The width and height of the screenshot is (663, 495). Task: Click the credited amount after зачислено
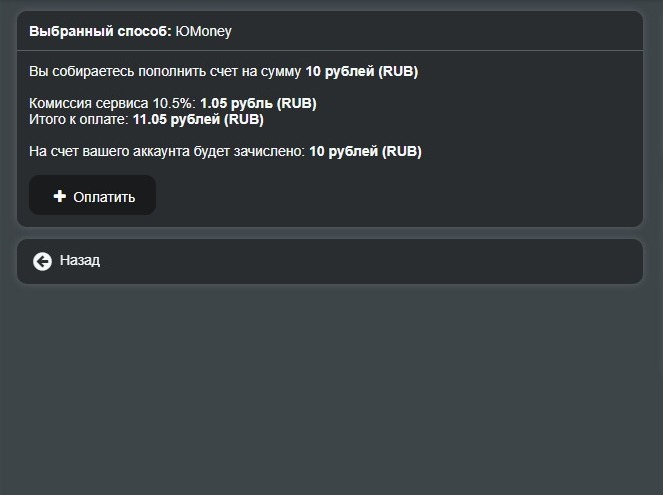[365, 151]
